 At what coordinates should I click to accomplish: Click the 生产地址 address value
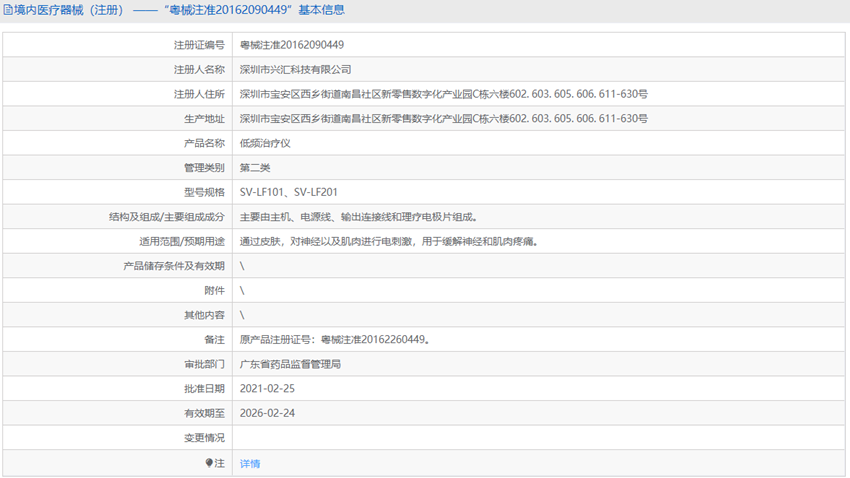443,119
